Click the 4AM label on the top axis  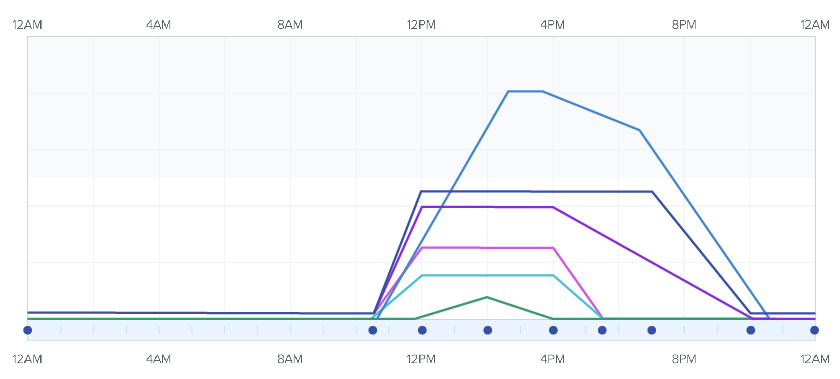pyautogui.click(x=158, y=25)
